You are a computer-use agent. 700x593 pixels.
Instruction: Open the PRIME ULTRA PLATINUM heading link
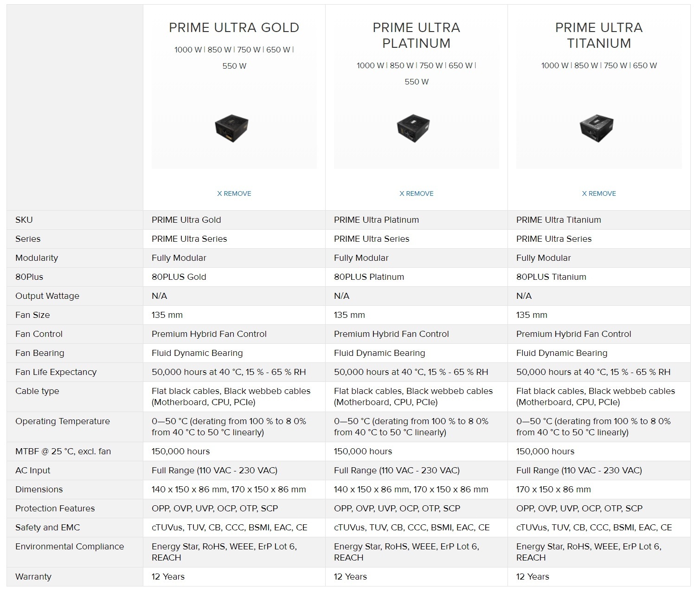click(416, 35)
